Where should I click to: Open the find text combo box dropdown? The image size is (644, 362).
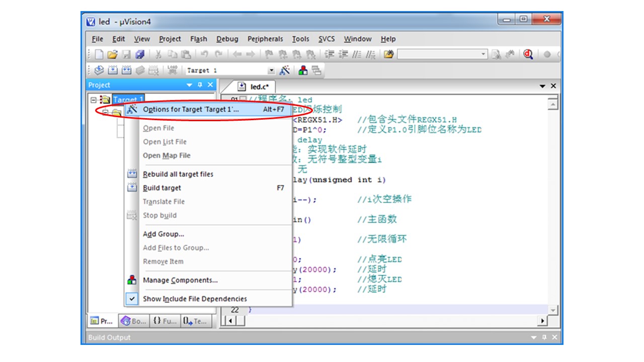tap(484, 54)
